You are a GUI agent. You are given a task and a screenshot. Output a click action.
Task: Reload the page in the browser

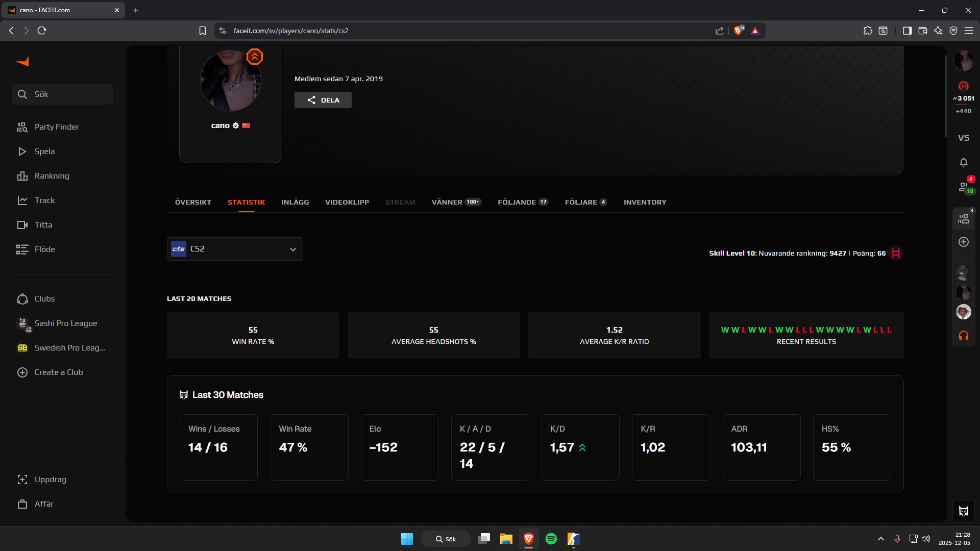[x=42, y=31]
